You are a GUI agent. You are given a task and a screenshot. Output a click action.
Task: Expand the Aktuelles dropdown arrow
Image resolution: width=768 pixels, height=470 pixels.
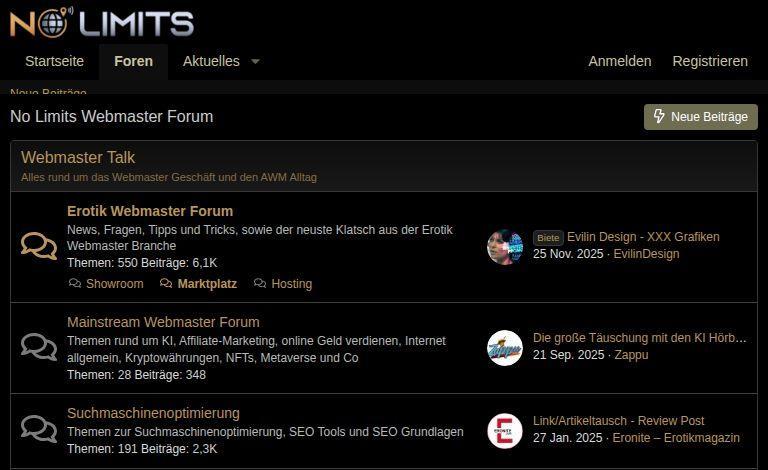[255, 61]
